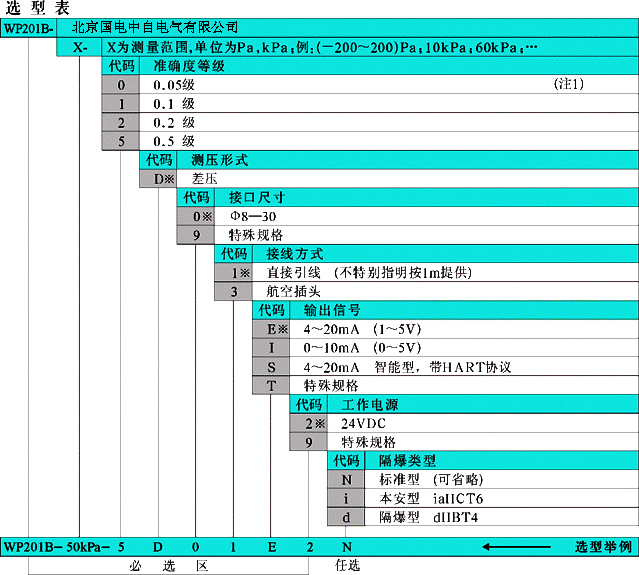Screen dimensions: 639x575
Task: Select output code S cell
Action: point(271,367)
